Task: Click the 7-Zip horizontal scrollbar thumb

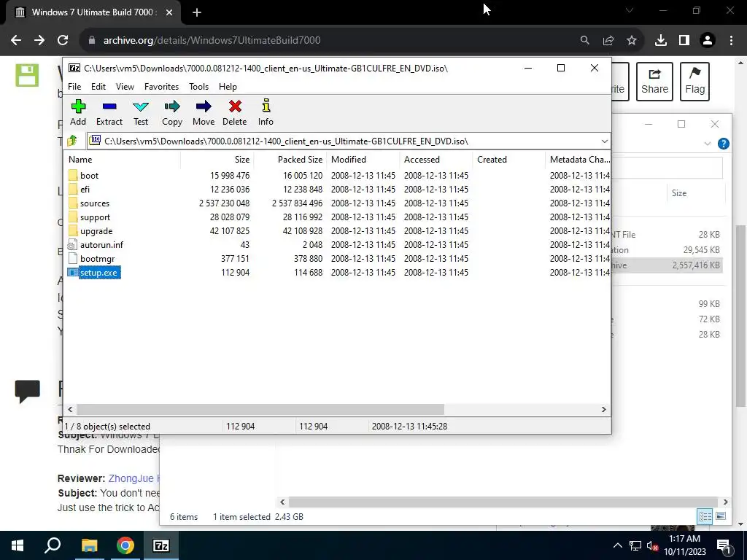Action: click(260, 410)
